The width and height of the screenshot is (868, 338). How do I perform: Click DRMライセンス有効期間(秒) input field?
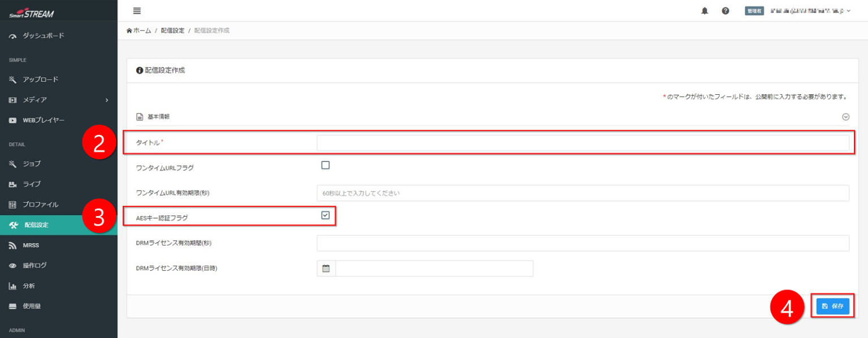pos(583,243)
